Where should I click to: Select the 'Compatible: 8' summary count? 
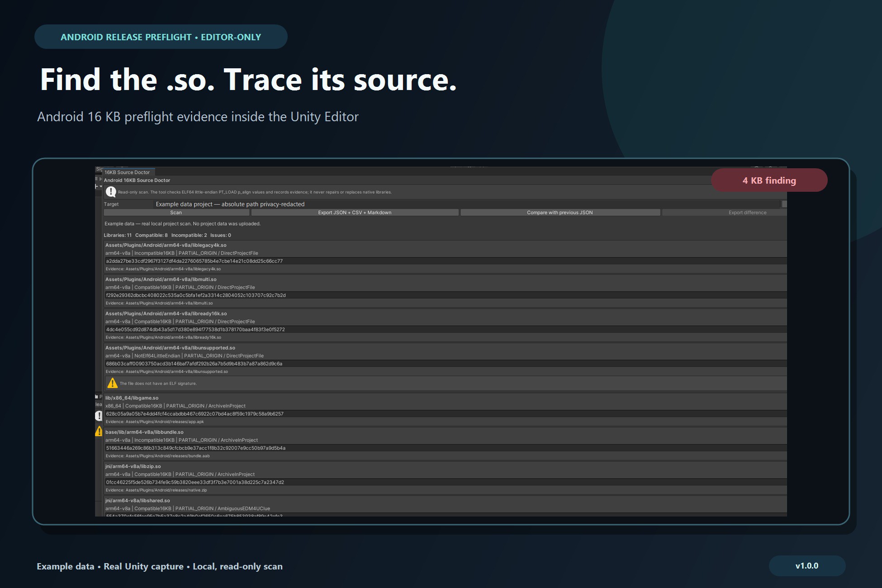click(152, 235)
